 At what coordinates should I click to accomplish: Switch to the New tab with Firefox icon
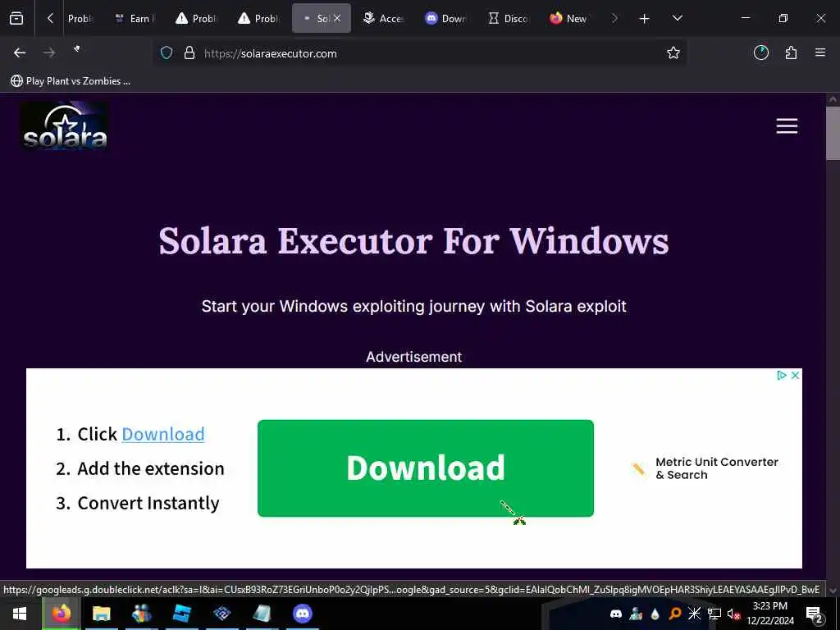[x=569, y=19]
